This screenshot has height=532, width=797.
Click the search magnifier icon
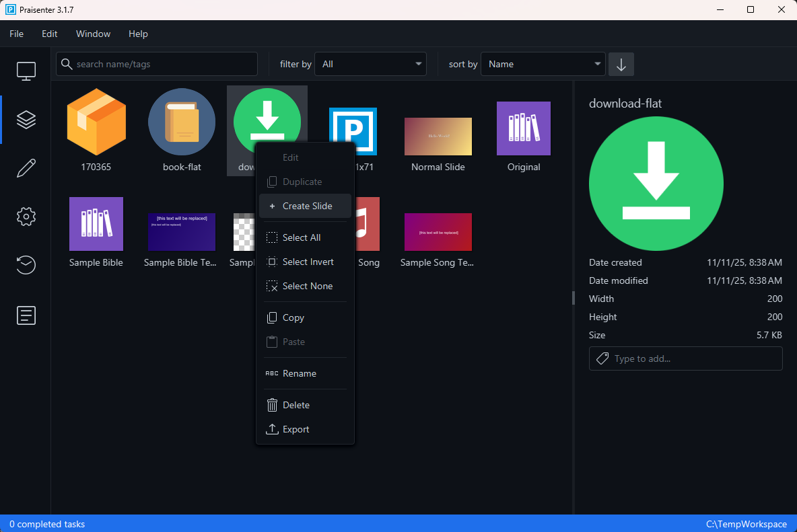click(x=67, y=63)
